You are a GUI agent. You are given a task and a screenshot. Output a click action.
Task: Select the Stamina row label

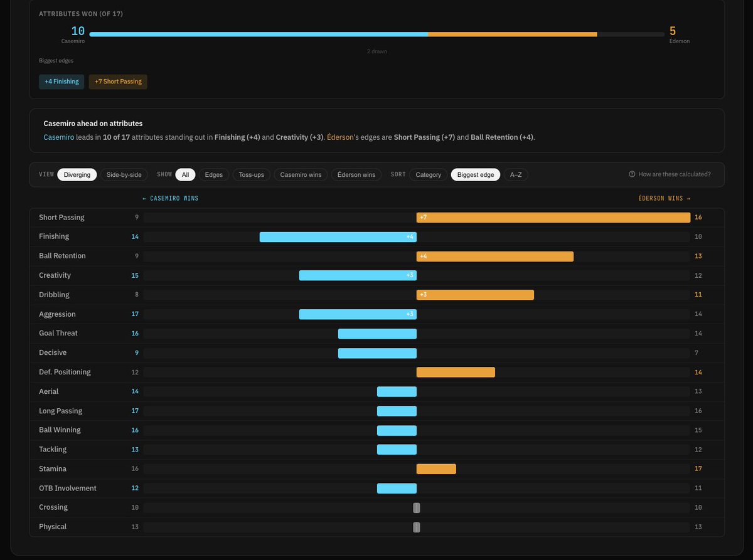pos(53,468)
